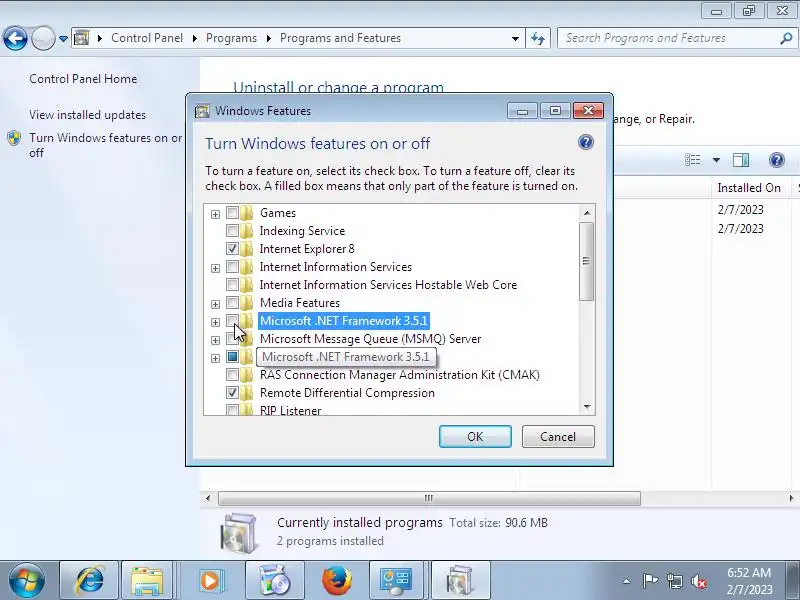Open Windows Explorer from the taskbar

point(147,580)
